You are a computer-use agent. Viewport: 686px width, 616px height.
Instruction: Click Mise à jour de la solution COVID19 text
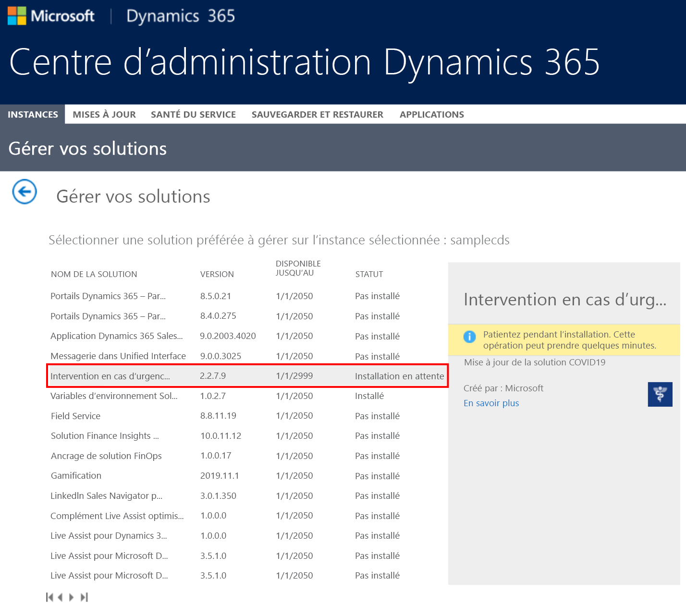(x=535, y=362)
